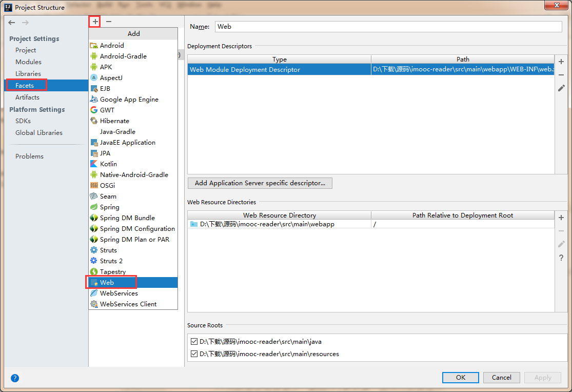Add a deployment descriptor with plus icon
Screen dimensions: 572x392
click(x=561, y=62)
